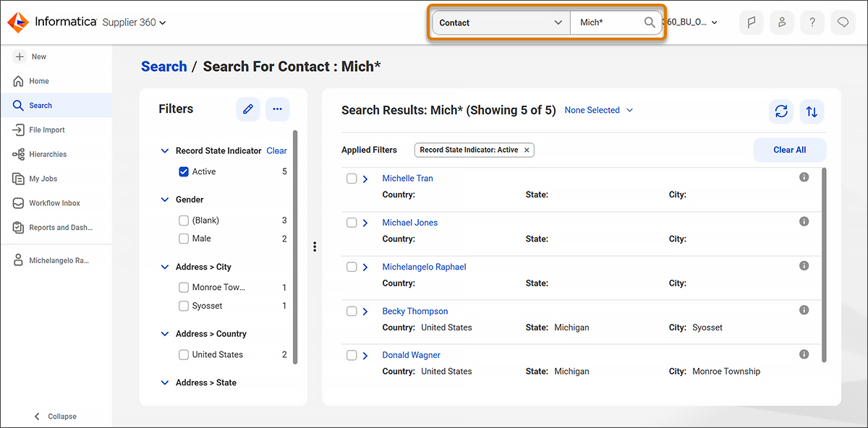Image resolution: width=868 pixels, height=428 pixels.
Task: Open the chat bubble icon in the header
Action: click(843, 22)
